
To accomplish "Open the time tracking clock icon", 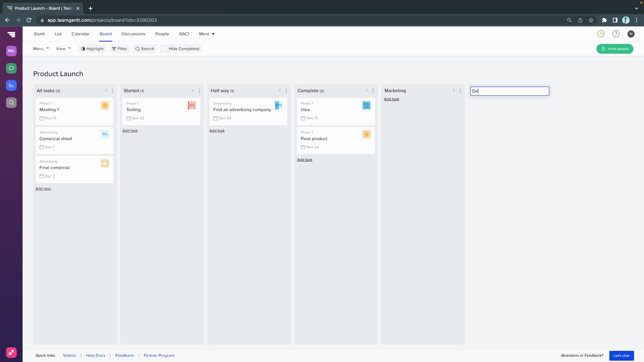I will 601,34.
